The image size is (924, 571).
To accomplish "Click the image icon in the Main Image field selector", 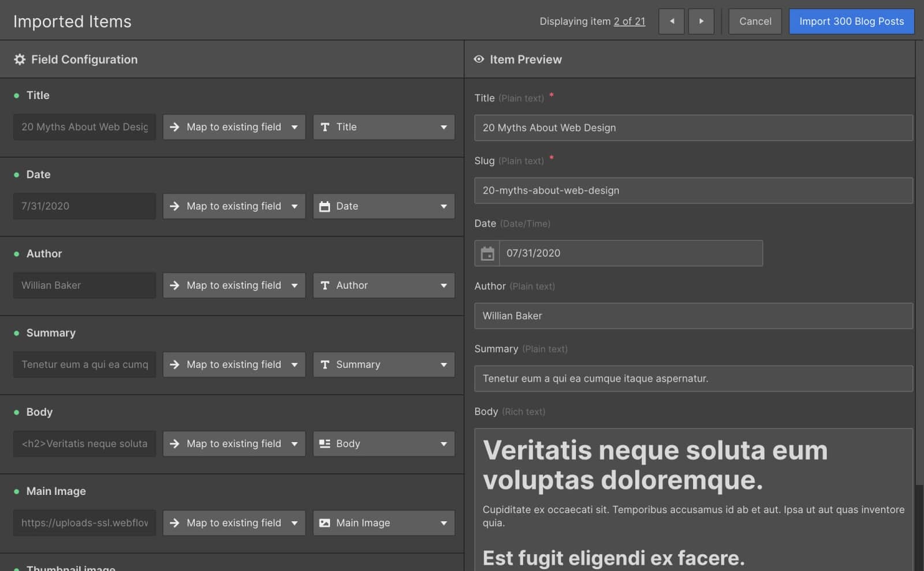I will coord(324,523).
